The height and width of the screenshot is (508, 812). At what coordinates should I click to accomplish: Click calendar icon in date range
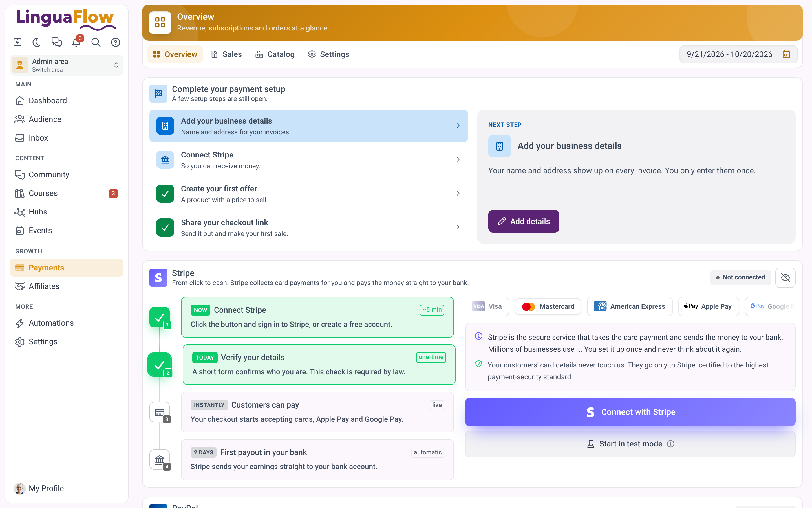click(786, 54)
